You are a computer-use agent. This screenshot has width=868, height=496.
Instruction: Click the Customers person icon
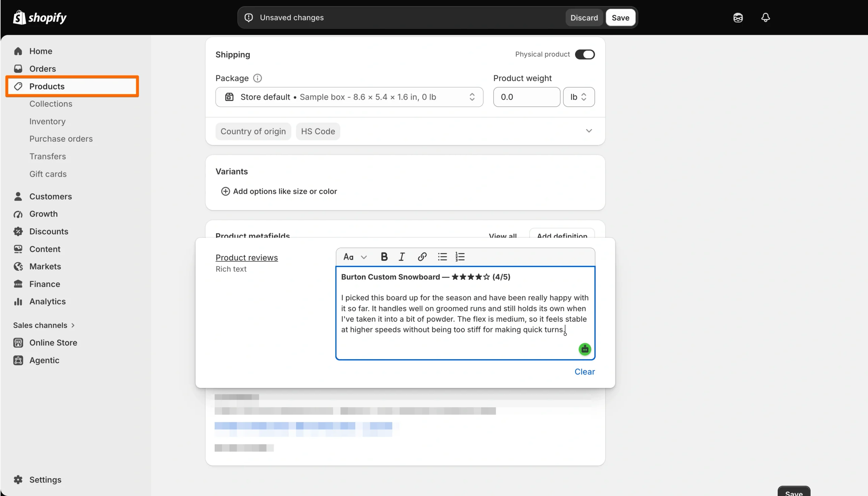point(18,196)
